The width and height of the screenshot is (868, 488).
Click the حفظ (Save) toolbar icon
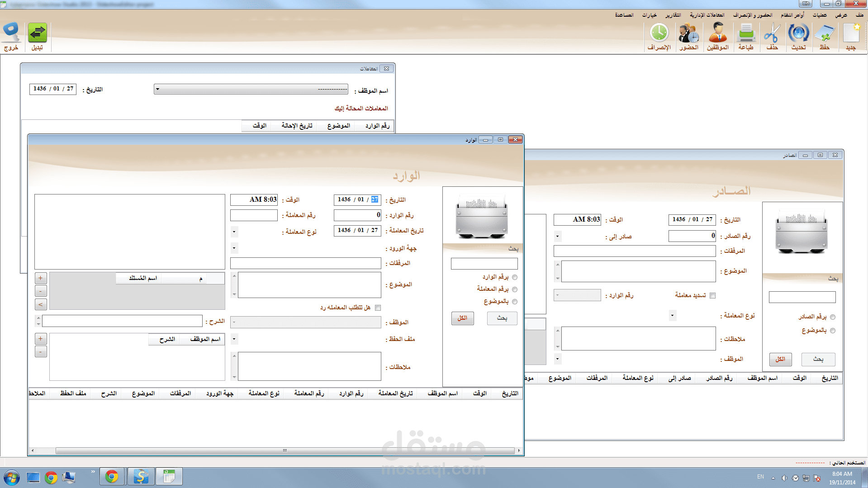(x=825, y=34)
